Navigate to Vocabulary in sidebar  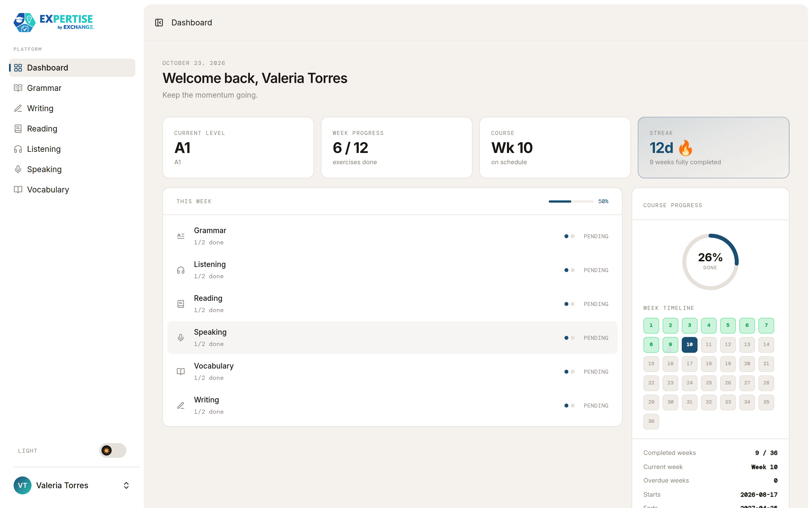click(x=72, y=190)
